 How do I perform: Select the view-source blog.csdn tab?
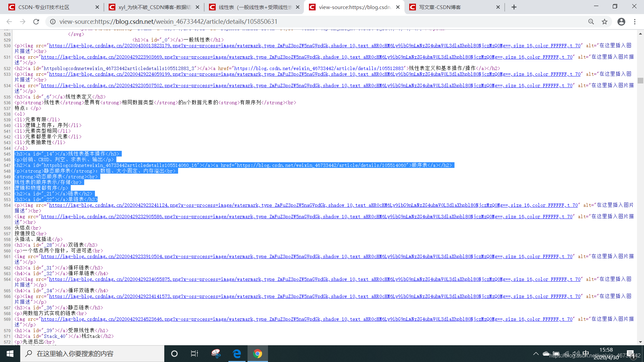pyautogui.click(x=354, y=7)
